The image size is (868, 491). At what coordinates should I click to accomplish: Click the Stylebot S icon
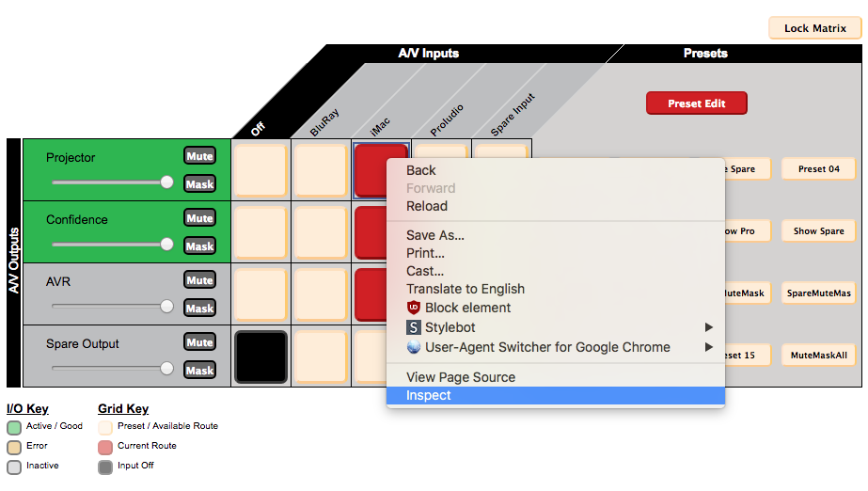(x=413, y=327)
